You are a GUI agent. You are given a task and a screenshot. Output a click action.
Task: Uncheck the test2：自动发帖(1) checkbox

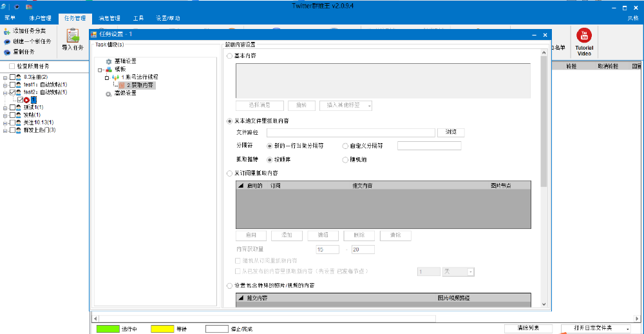[x=12, y=92]
